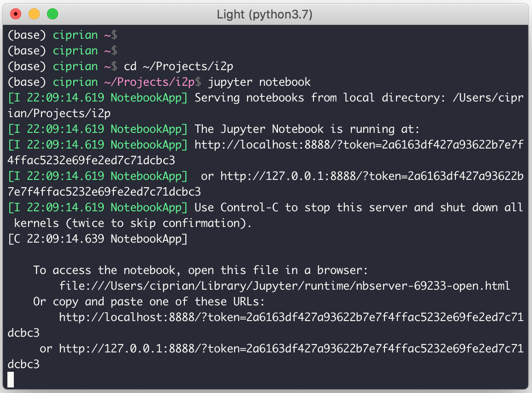Click the green ciprian username in prompt
This screenshot has width=532, height=393.
click(75, 35)
